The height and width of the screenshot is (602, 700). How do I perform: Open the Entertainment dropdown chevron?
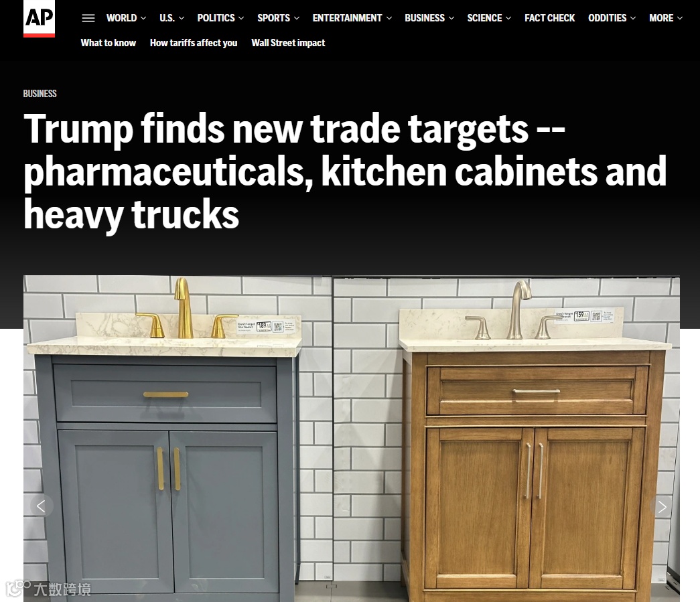[389, 18]
